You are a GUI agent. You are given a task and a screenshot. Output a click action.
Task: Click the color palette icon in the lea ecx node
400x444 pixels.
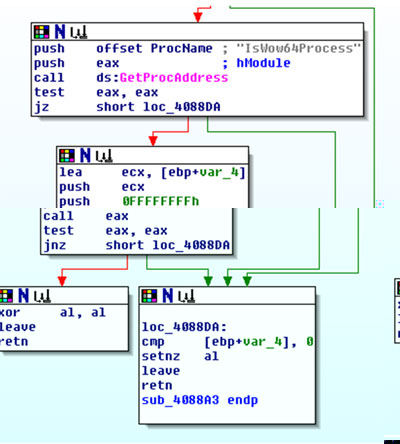pyautogui.click(x=67, y=156)
